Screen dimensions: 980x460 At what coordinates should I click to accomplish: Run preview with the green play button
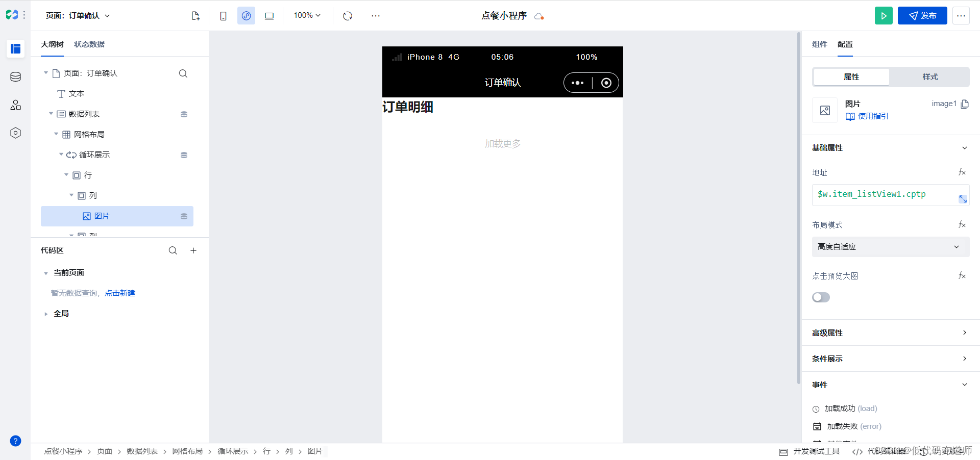click(x=884, y=16)
